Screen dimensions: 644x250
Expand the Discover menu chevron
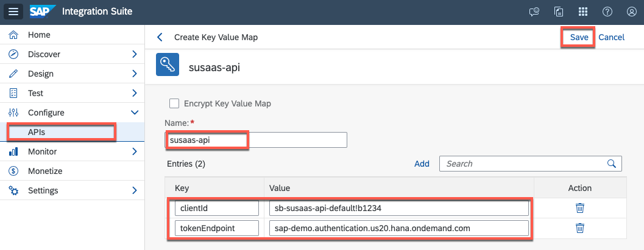134,54
